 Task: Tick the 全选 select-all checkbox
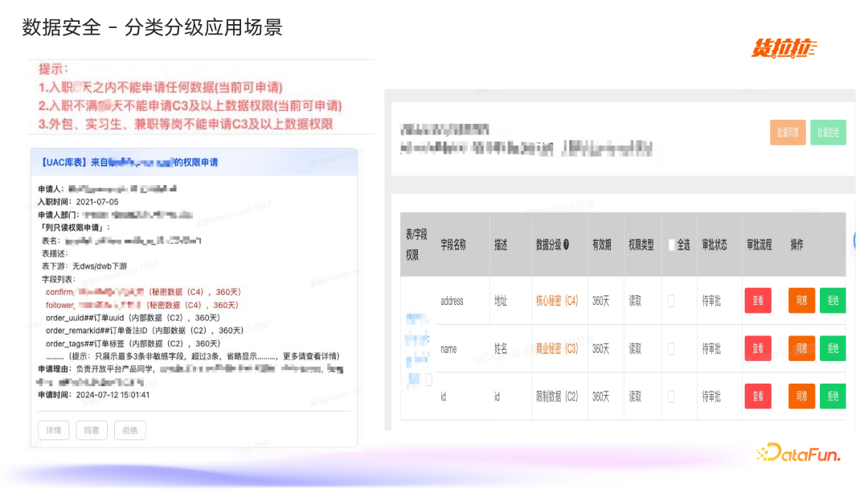coord(671,244)
